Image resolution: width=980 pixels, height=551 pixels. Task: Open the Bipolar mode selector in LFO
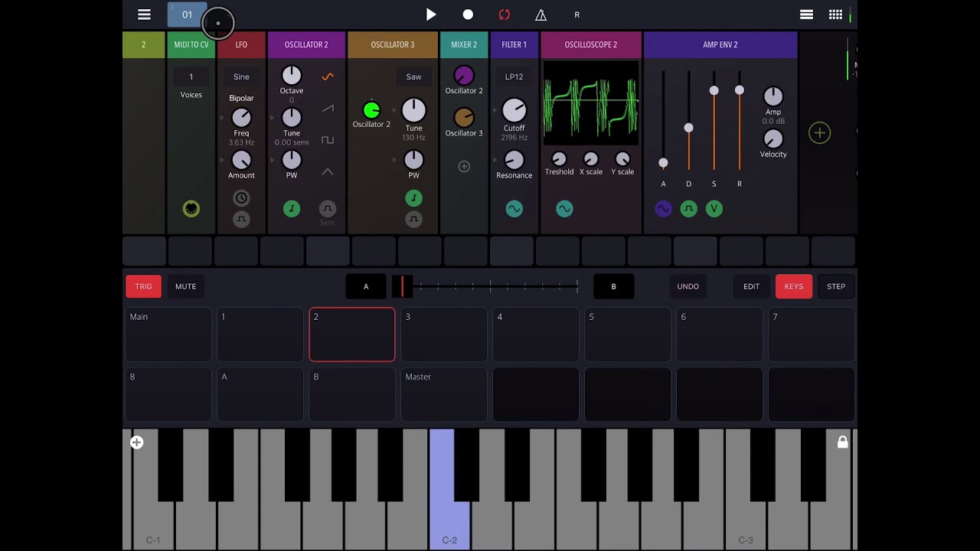[x=241, y=98]
